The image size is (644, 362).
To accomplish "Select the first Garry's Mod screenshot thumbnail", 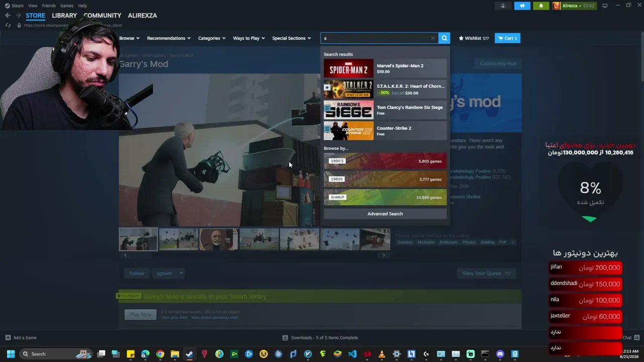I will point(138,239).
